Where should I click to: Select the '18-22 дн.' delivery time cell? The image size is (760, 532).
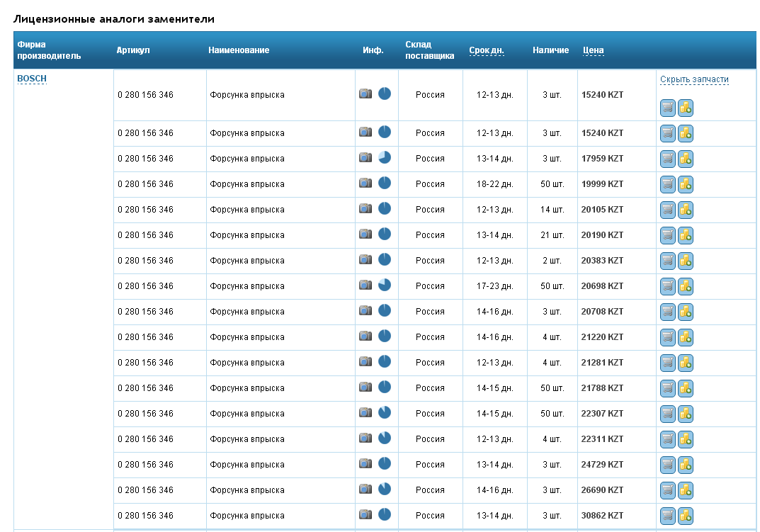click(495, 184)
